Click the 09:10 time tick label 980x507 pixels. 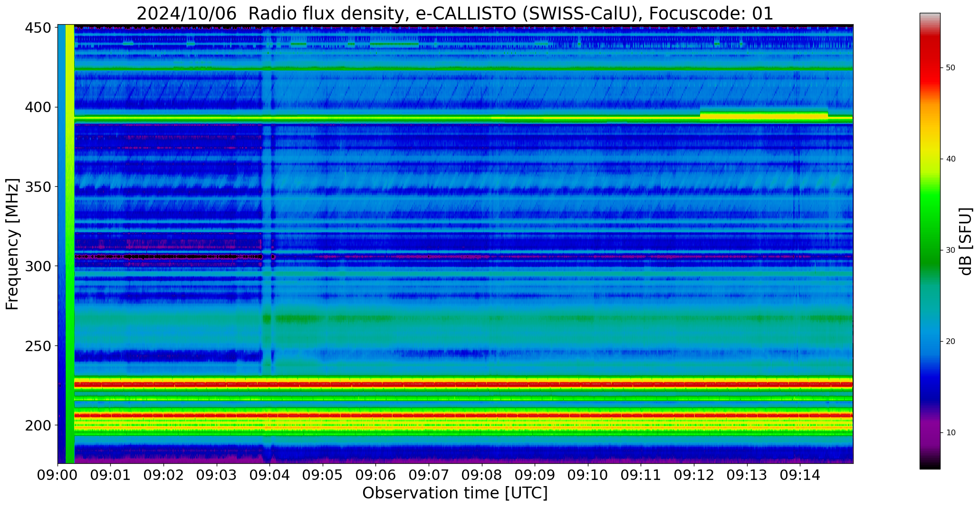pos(588,475)
